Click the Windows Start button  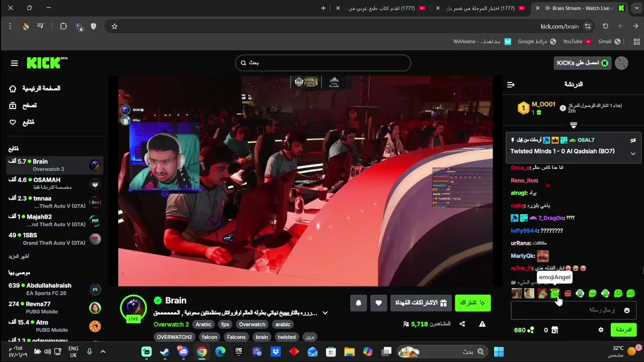[499, 352]
